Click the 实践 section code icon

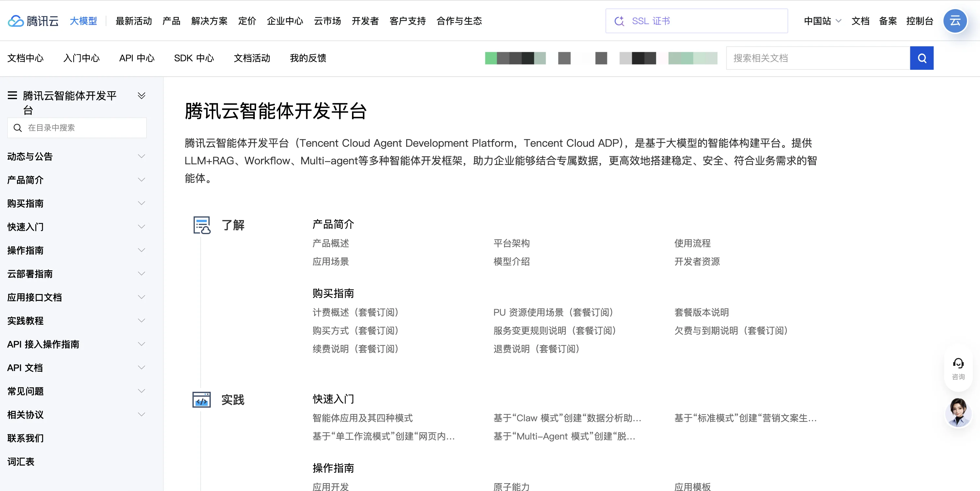pos(202,400)
